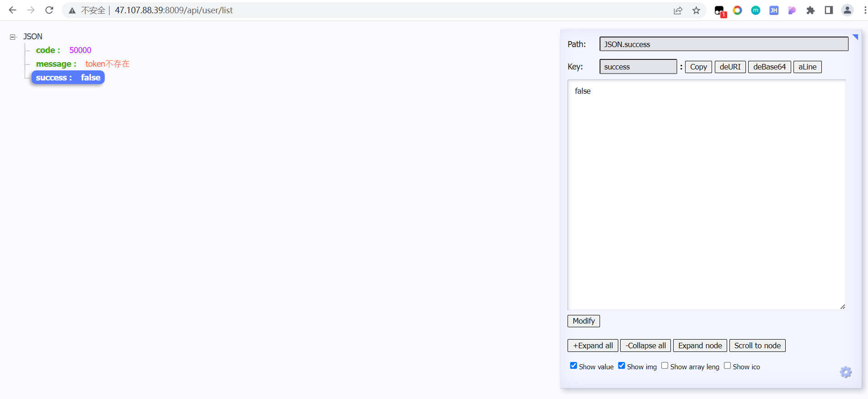The width and height of the screenshot is (868, 399).
Task: Collapse panel with blue corner triangle
Action: tap(855, 37)
